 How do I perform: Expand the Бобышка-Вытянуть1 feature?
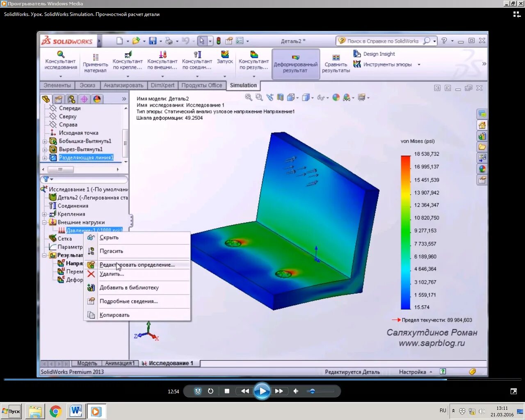click(x=45, y=142)
